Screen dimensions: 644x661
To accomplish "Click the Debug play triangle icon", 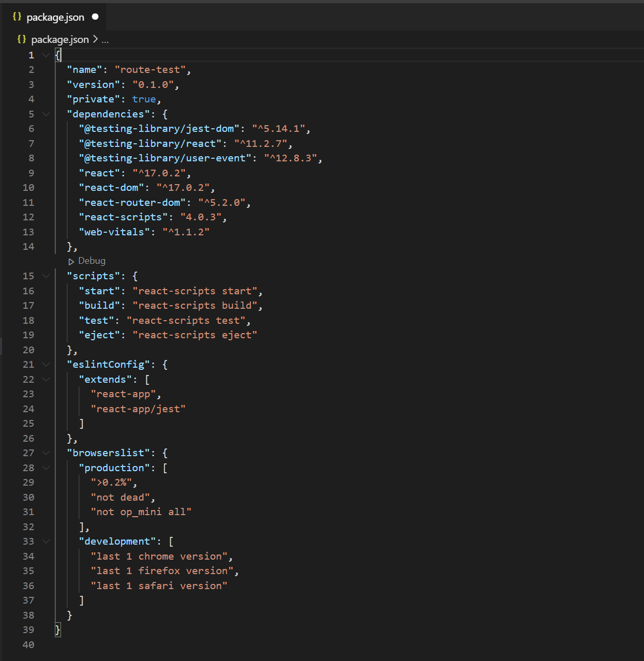I will click(x=71, y=262).
